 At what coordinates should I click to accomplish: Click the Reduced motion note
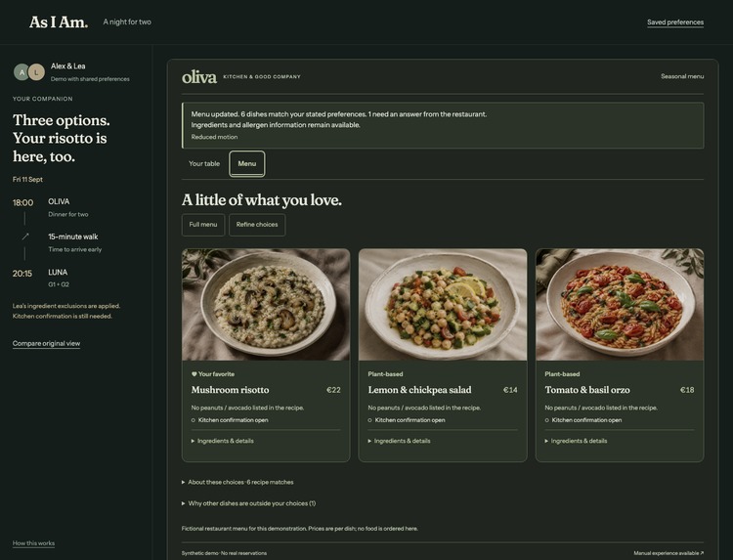pos(214,137)
